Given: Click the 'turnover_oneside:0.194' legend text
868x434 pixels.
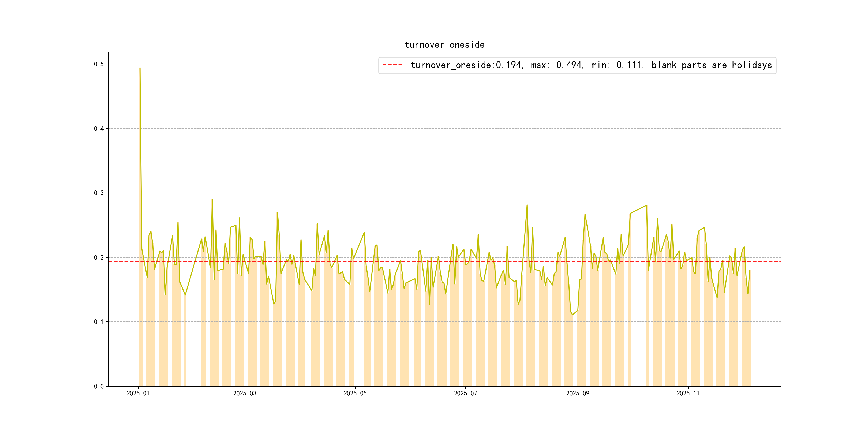Looking at the screenshot, I should [x=466, y=65].
